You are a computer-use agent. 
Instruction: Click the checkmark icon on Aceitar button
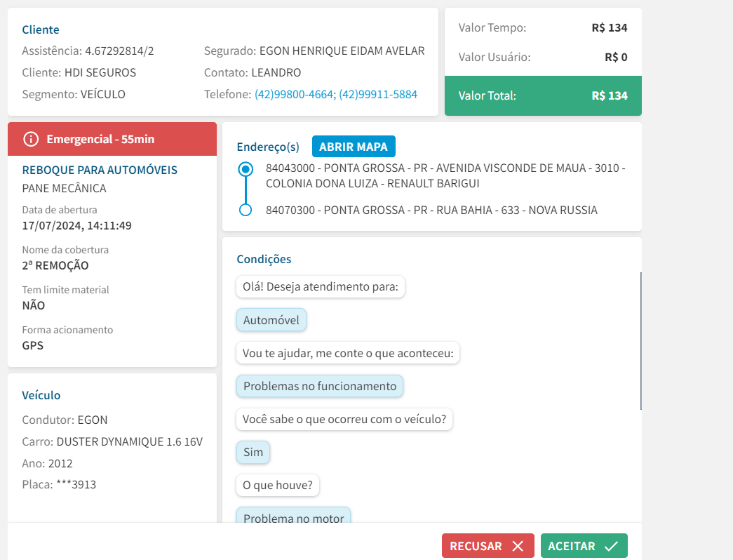click(x=610, y=546)
